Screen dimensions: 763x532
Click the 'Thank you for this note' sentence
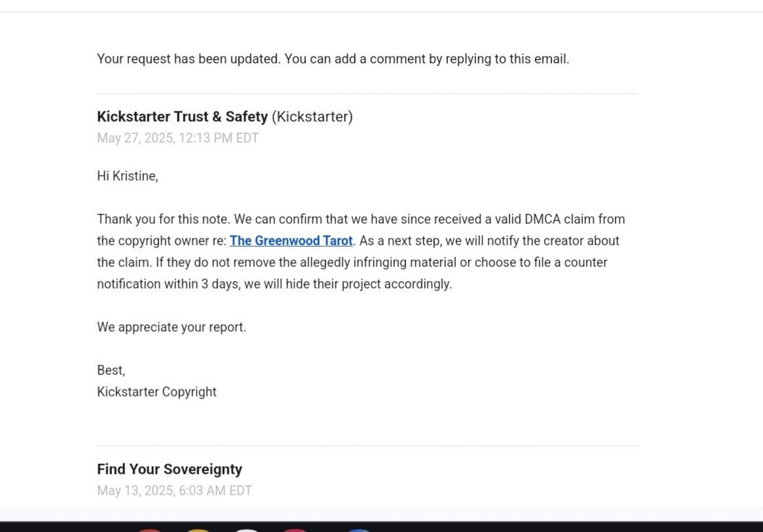(163, 219)
